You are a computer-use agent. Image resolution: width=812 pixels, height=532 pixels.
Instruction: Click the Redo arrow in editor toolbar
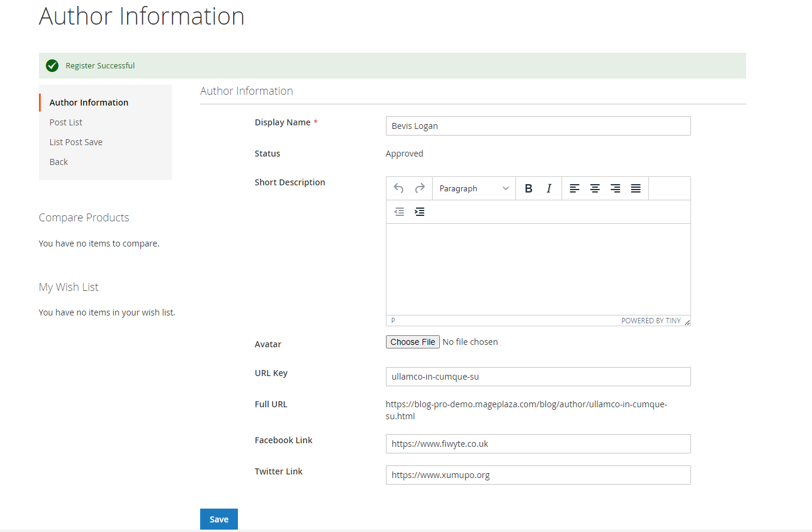(419, 188)
